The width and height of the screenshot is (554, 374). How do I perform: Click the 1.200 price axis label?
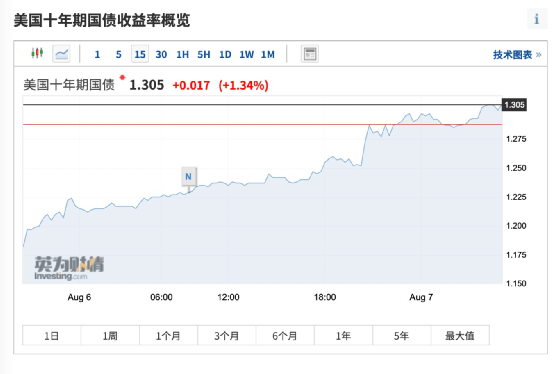(516, 226)
